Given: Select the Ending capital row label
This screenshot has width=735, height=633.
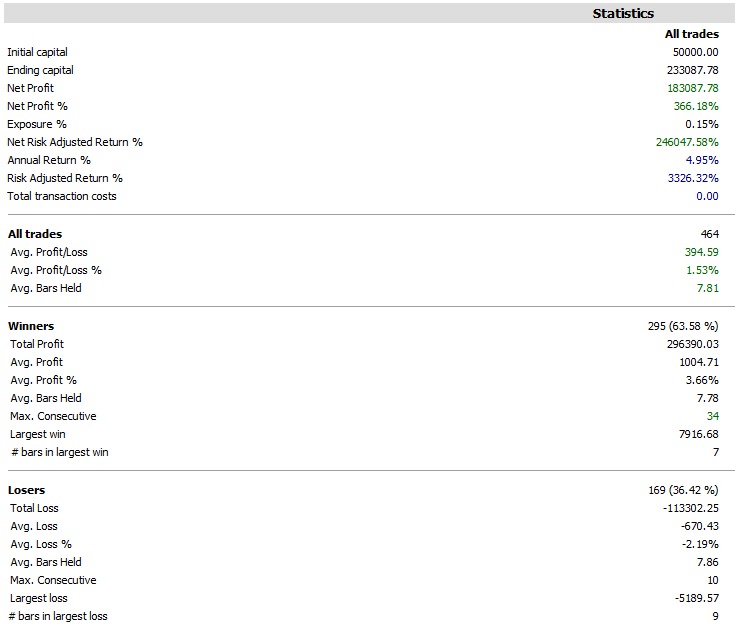Looking at the screenshot, I should click(x=40, y=70).
